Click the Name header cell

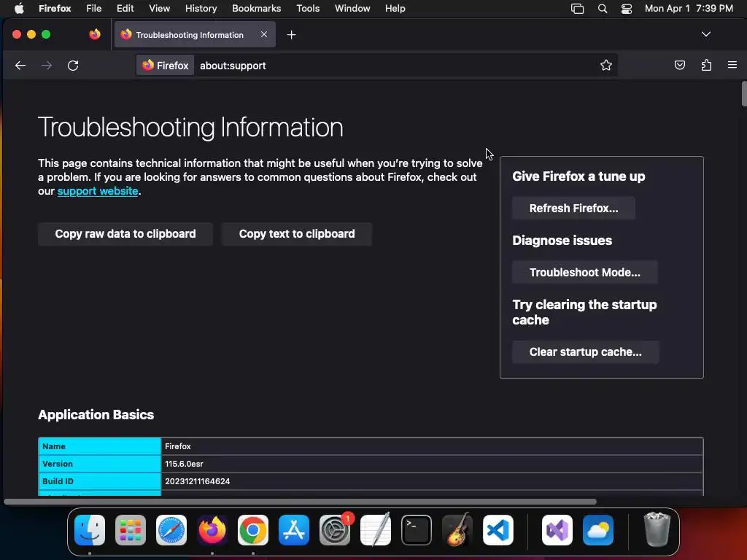pyautogui.click(x=99, y=446)
